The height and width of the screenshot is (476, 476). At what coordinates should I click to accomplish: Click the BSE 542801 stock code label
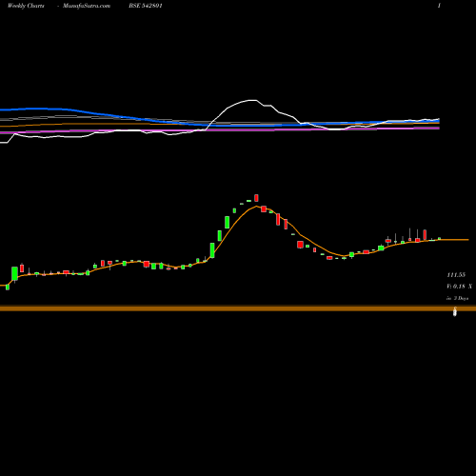(146, 6)
